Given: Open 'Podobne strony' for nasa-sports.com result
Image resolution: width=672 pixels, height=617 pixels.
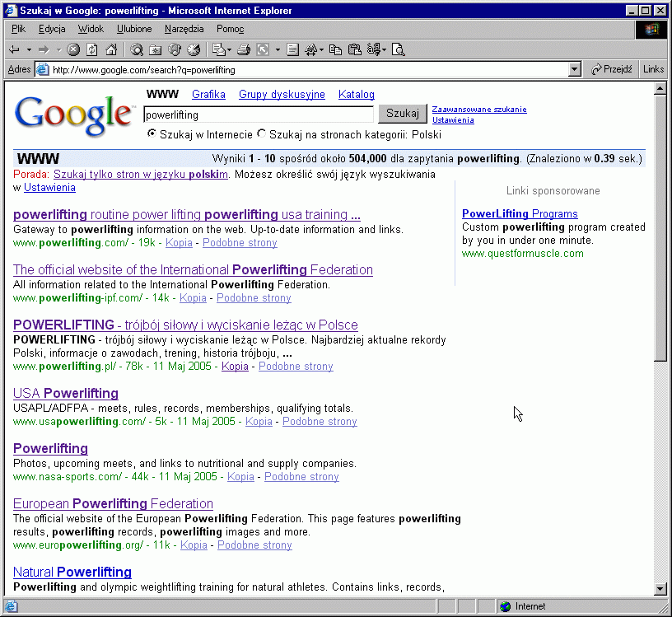Looking at the screenshot, I should click(x=301, y=476).
